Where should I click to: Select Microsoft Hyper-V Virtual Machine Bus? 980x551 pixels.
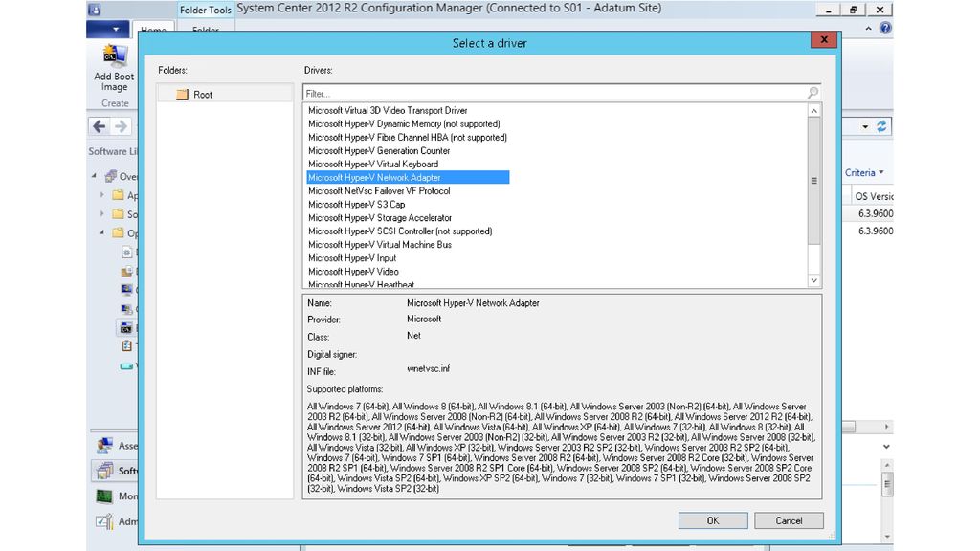(x=379, y=245)
